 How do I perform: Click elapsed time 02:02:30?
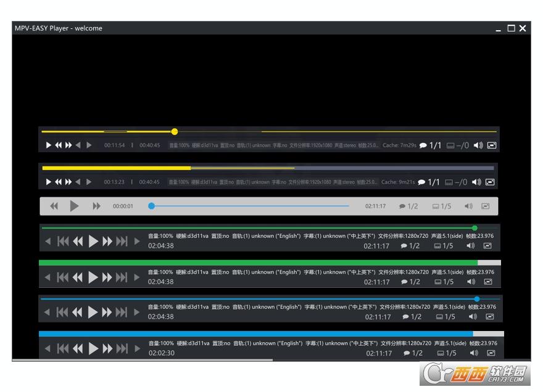(162, 353)
